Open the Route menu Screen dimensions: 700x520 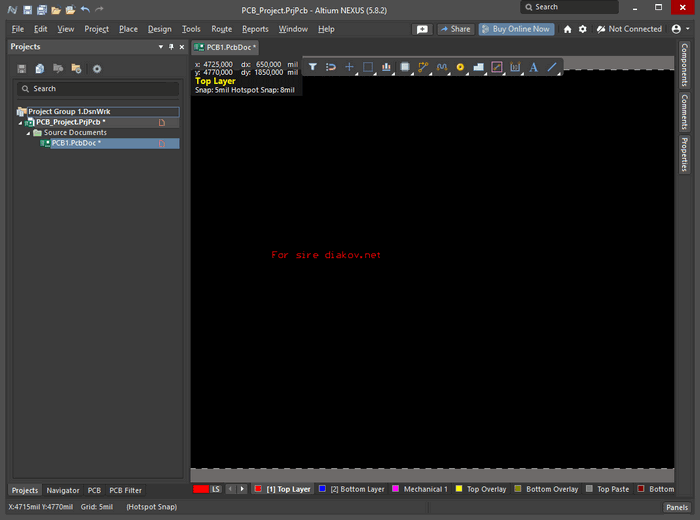tap(221, 29)
